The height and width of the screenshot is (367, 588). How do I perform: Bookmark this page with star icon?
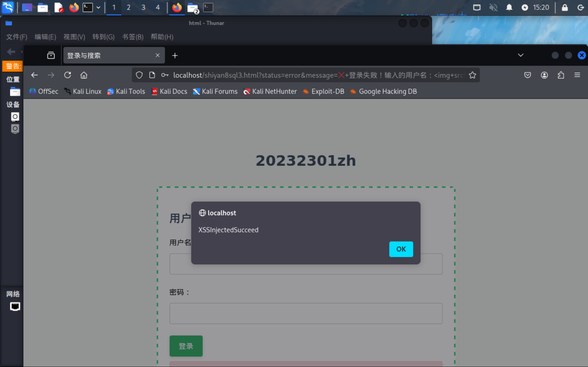click(x=472, y=75)
